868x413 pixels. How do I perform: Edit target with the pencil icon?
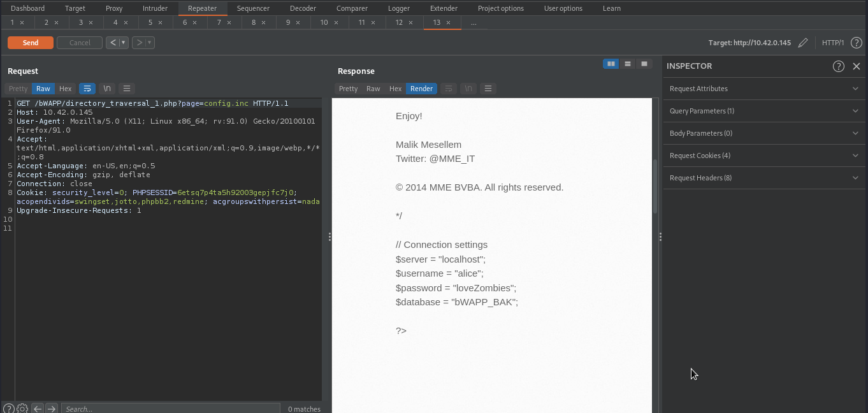803,43
